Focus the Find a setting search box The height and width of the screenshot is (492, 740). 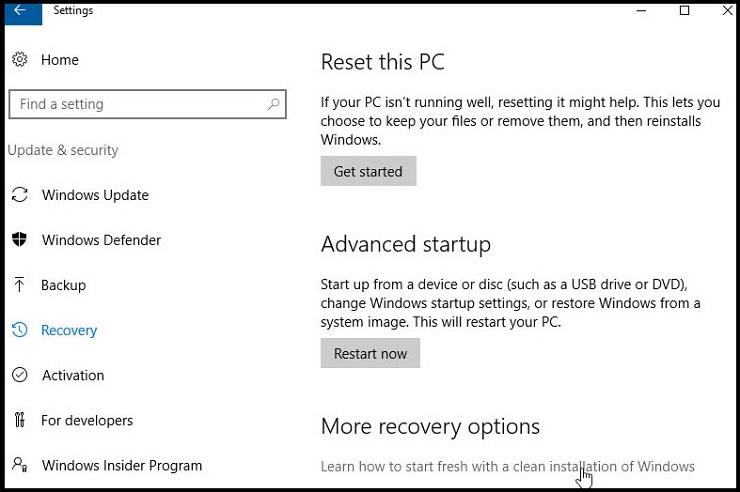138,104
